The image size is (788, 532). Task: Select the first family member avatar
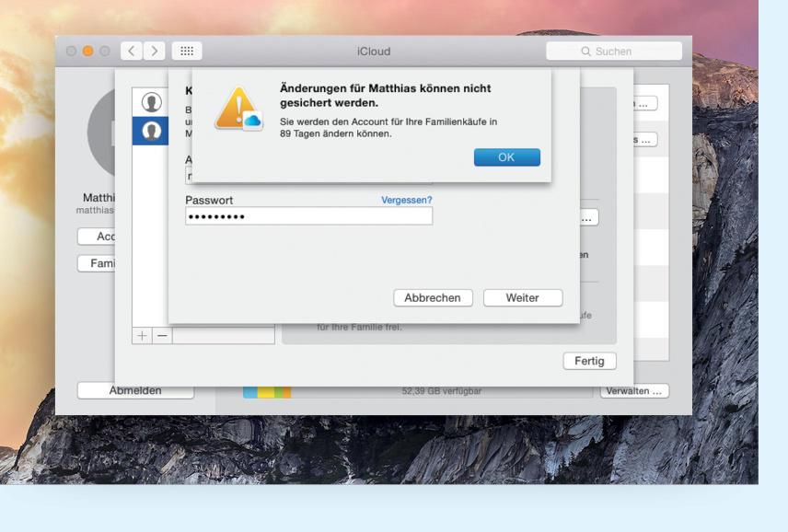pos(151,102)
